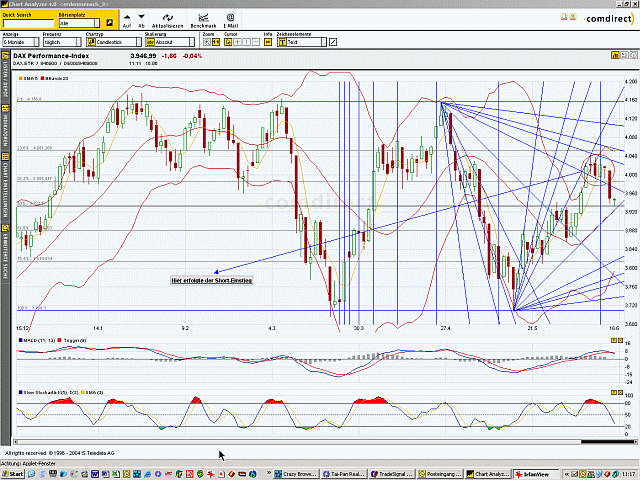Image resolution: width=640 pixels, height=480 pixels.
Task: Switch to Tai-Pan Real taskbar window
Action: pos(344,474)
